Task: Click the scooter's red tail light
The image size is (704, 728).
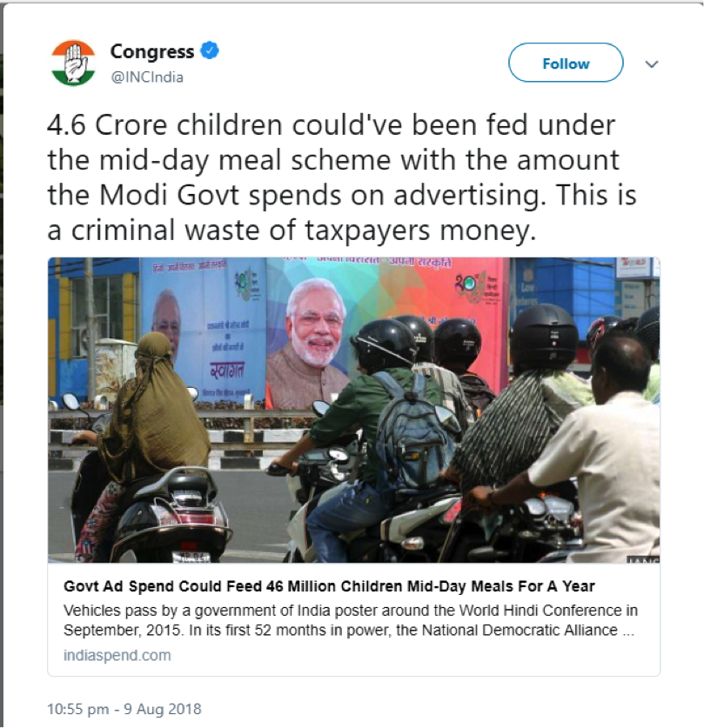Action: click(x=187, y=546)
